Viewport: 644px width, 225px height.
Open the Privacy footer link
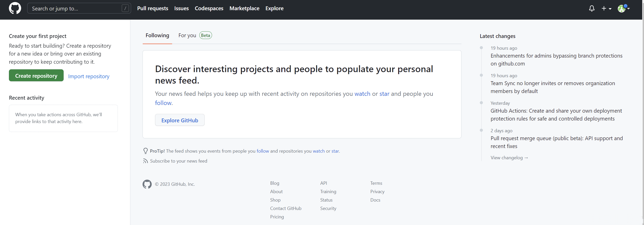[x=377, y=192]
